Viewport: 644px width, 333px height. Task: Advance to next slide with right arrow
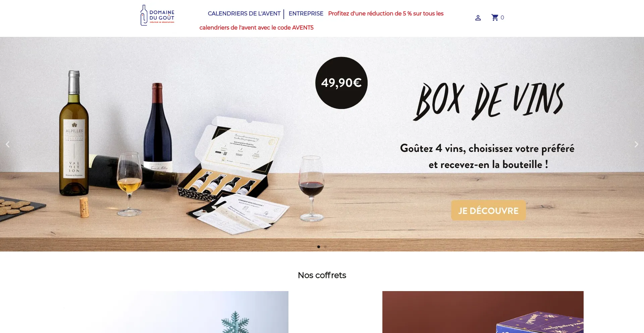(x=636, y=144)
